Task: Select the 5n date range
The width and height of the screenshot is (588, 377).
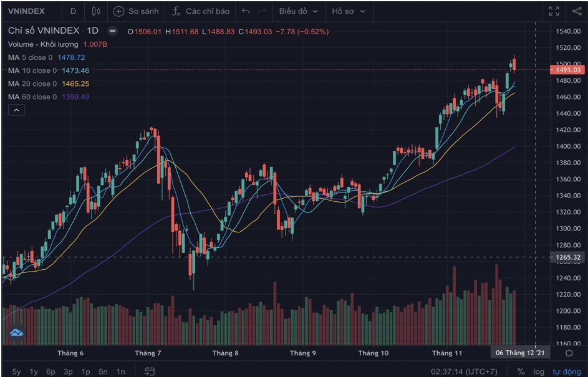Action: click(103, 372)
